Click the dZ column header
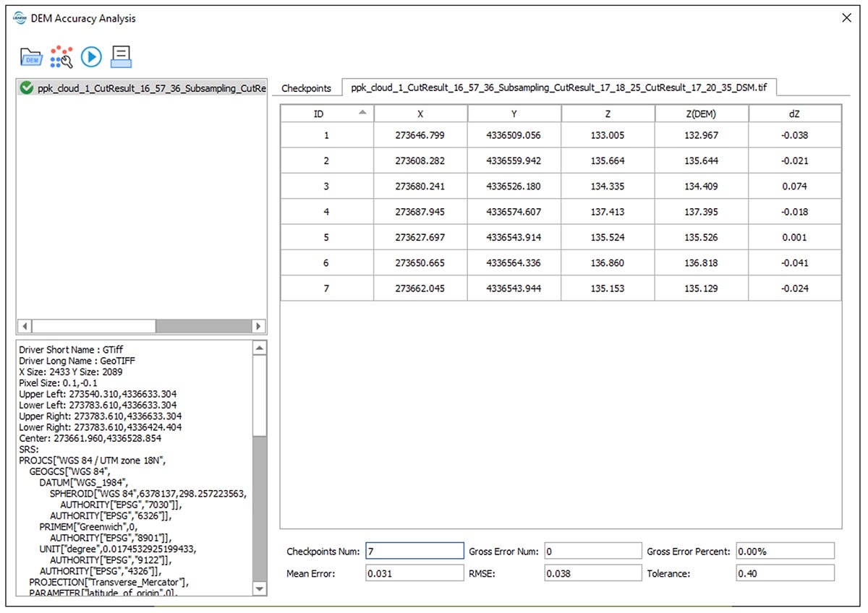868x613 pixels. [794, 114]
